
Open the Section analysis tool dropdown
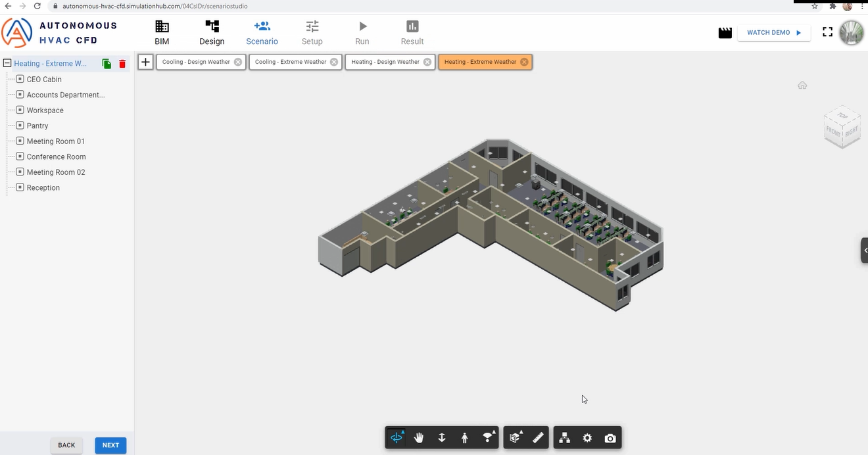[516, 438]
